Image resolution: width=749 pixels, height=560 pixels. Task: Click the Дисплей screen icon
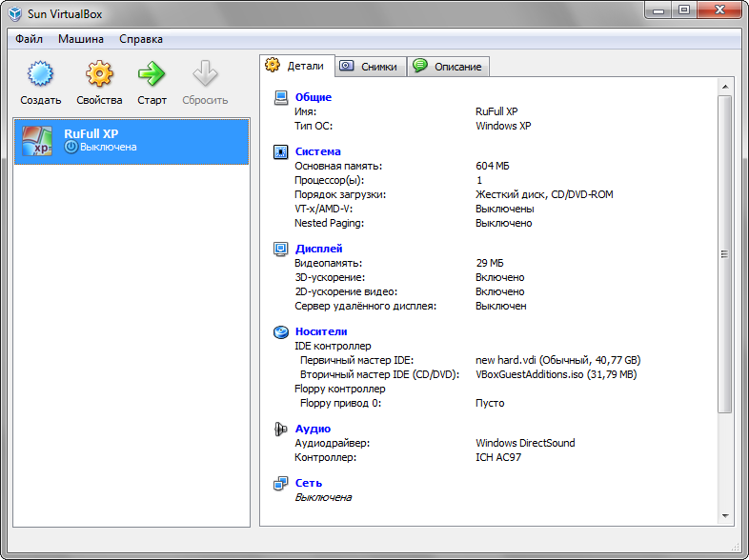(281, 249)
